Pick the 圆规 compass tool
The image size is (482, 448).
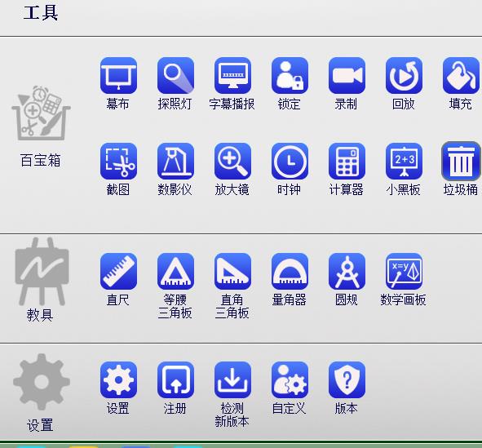pos(347,271)
